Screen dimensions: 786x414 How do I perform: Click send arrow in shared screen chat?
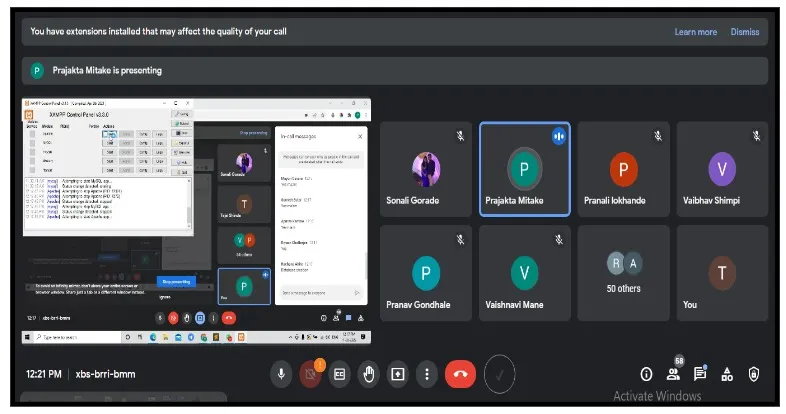click(357, 293)
